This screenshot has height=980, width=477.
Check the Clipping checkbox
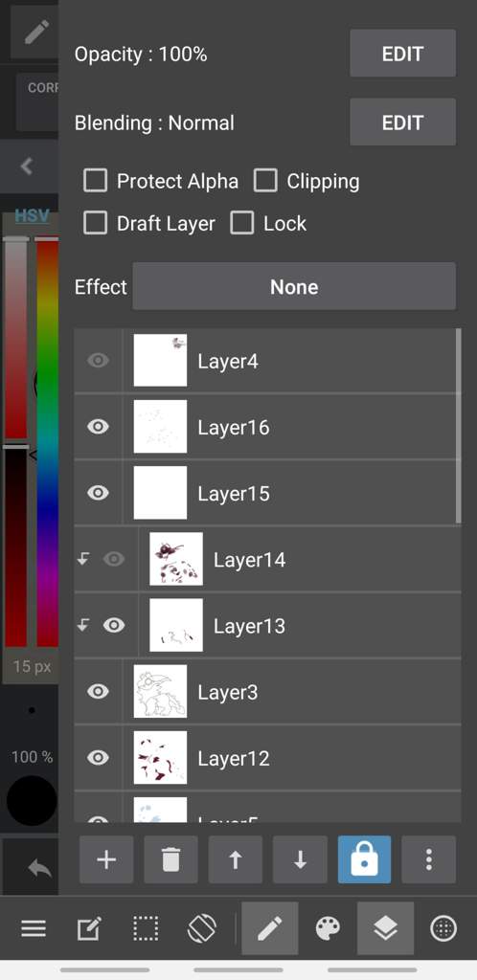(x=265, y=181)
